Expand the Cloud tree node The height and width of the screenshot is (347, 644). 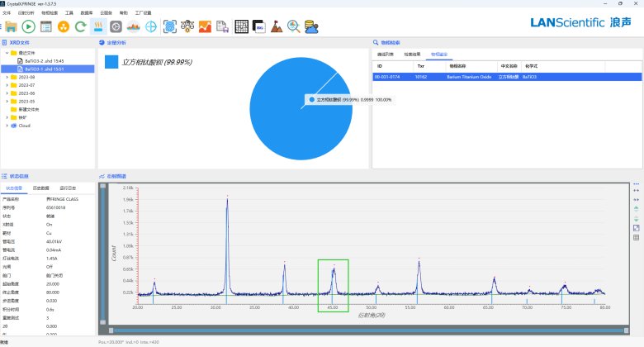tap(7, 126)
